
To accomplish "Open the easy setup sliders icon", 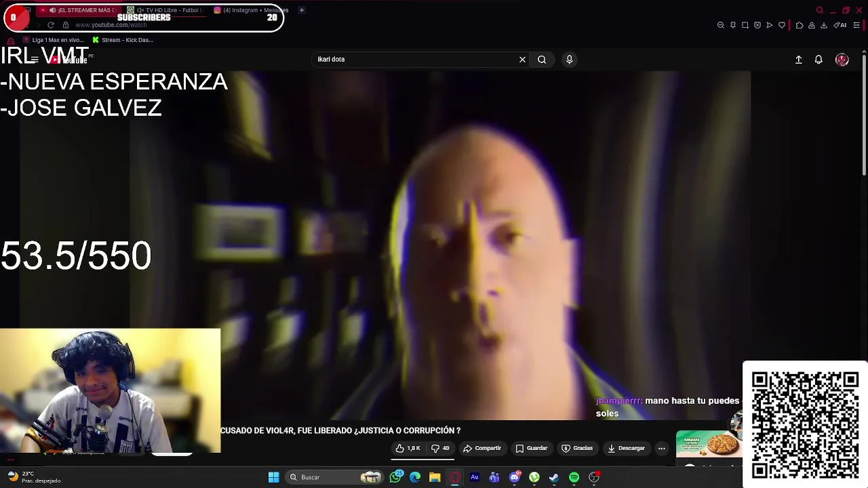I will (x=856, y=25).
